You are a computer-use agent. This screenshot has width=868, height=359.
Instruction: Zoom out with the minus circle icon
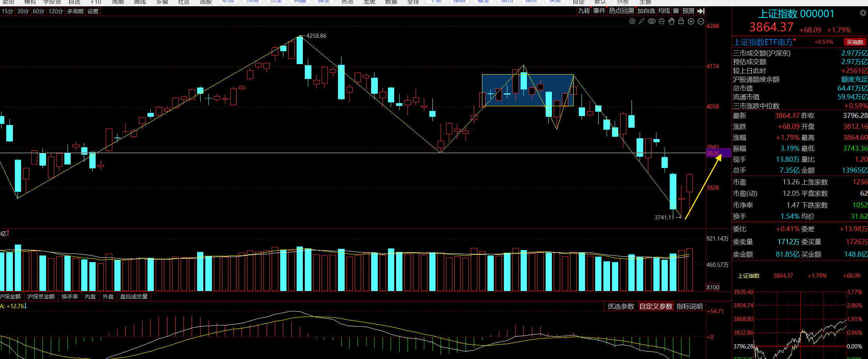[701, 21]
